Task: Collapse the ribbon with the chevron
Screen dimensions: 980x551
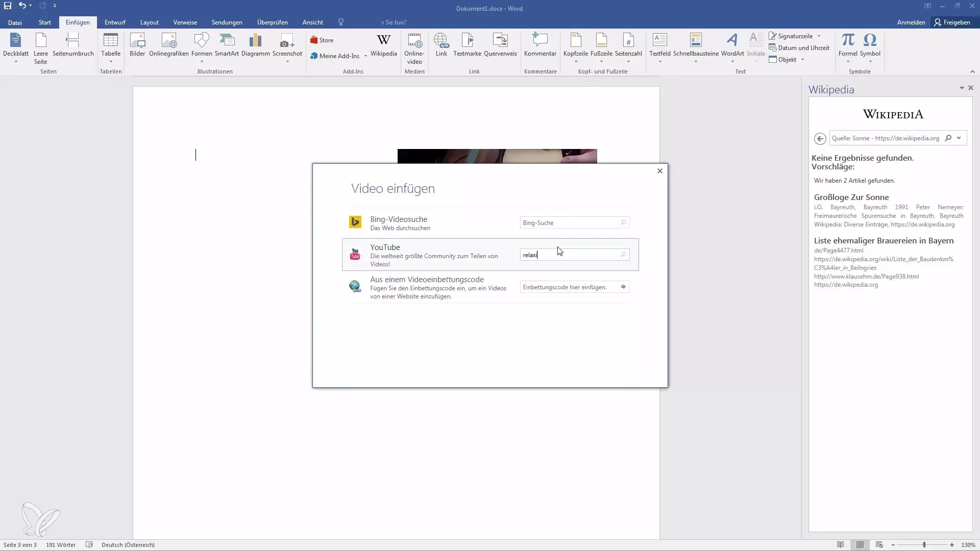Action: tap(972, 71)
